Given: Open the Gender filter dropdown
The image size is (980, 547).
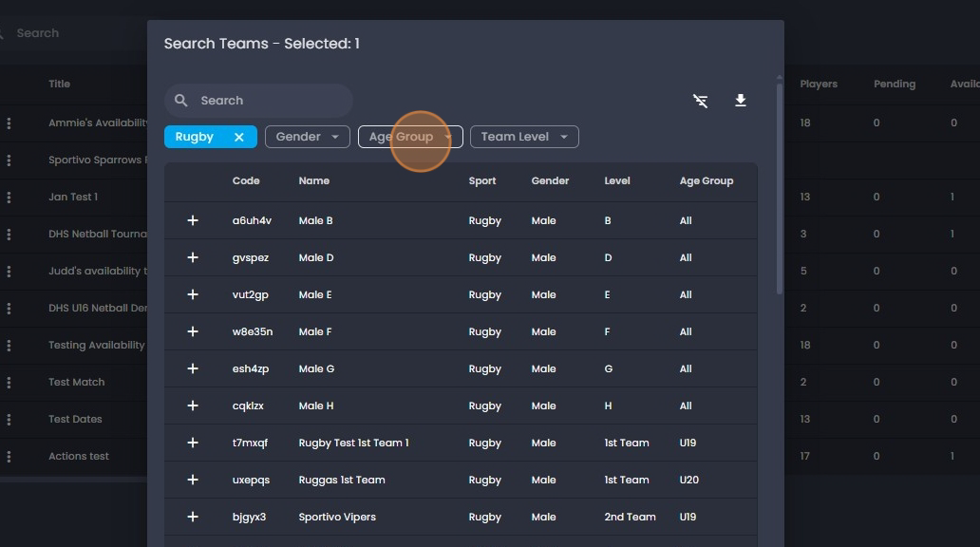Looking at the screenshot, I should coord(308,137).
